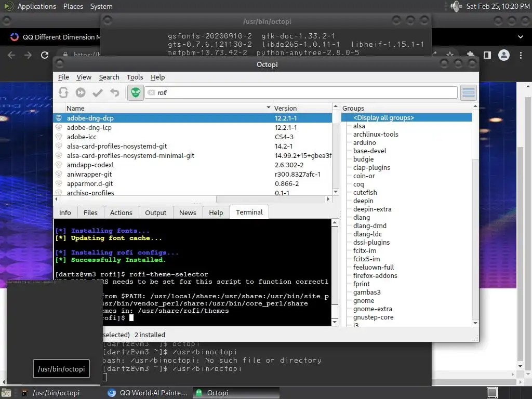Click Groups panel scroll-down arrow
Image resolution: width=532 pixels, height=399 pixels.
click(475, 323)
